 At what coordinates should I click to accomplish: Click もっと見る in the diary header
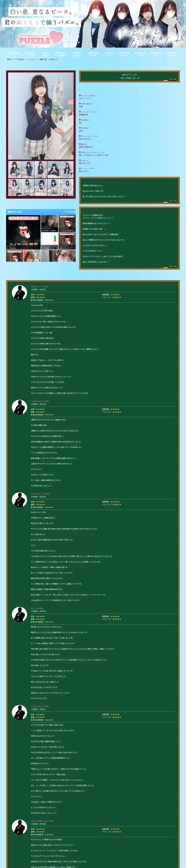click(70, 212)
